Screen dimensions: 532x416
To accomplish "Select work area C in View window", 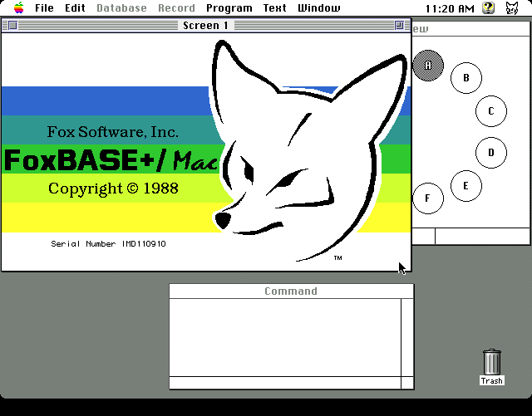I will tap(491, 111).
